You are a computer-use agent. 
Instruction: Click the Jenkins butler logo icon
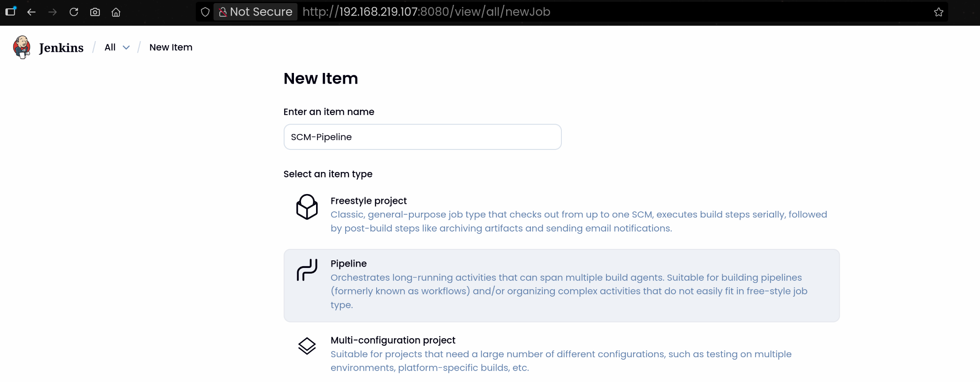coord(22,47)
